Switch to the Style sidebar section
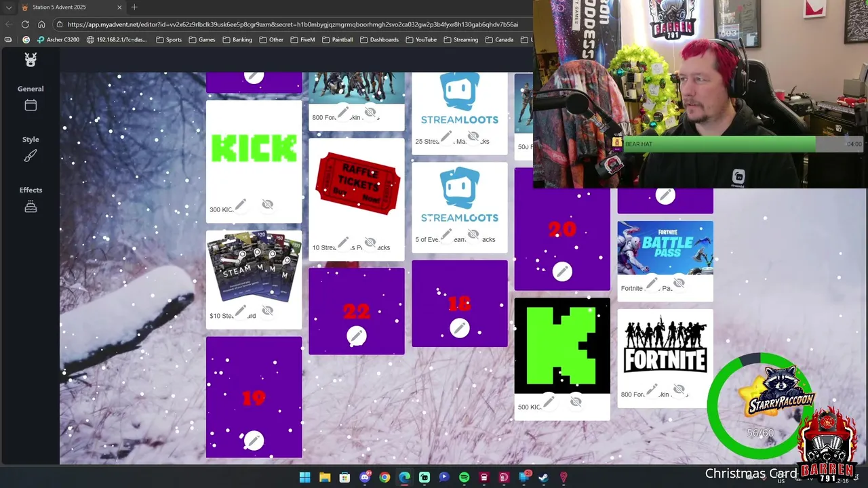The image size is (868, 488). pyautogui.click(x=31, y=140)
